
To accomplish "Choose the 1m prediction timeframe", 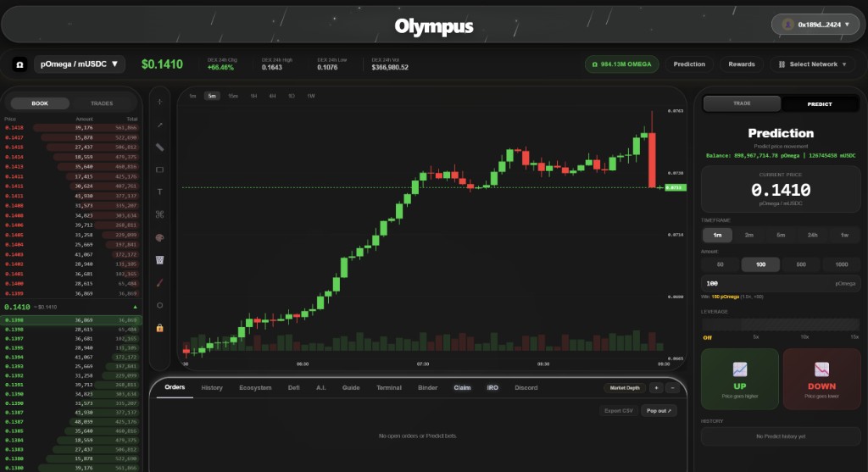I will (x=717, y=236).
